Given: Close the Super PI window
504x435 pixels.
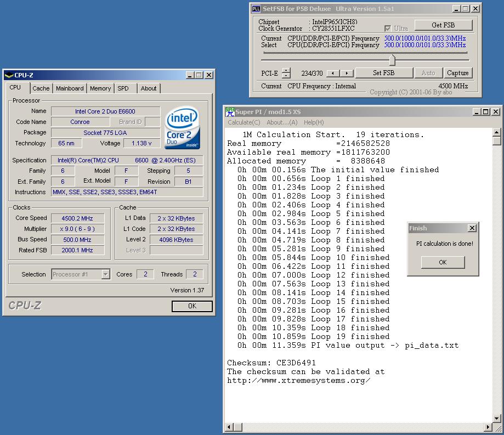Looking at the screenshot, I should 496,112.
